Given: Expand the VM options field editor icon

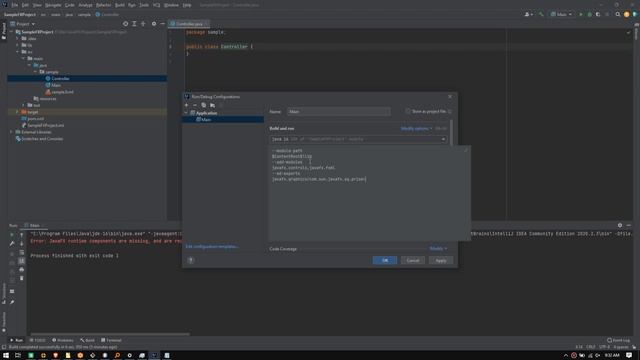Looking at the screenshot, I should (x=466, y=150).
